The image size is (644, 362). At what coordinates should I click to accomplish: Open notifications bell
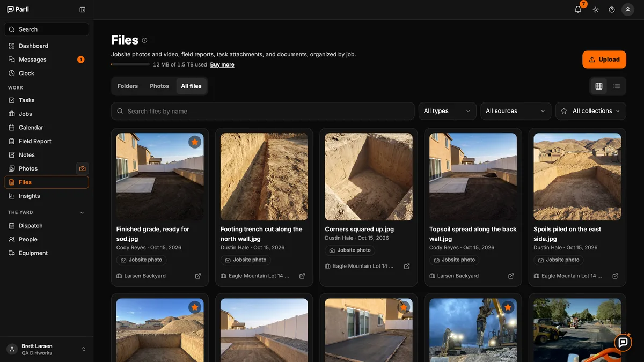pyautogui.click(x=578, y=10)
